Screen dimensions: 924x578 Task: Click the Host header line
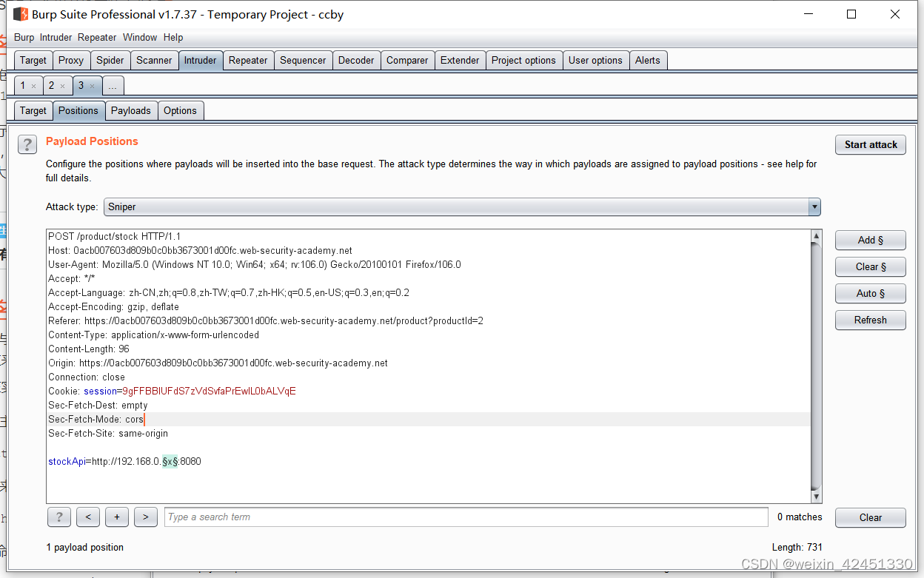[x=200, y=251]
